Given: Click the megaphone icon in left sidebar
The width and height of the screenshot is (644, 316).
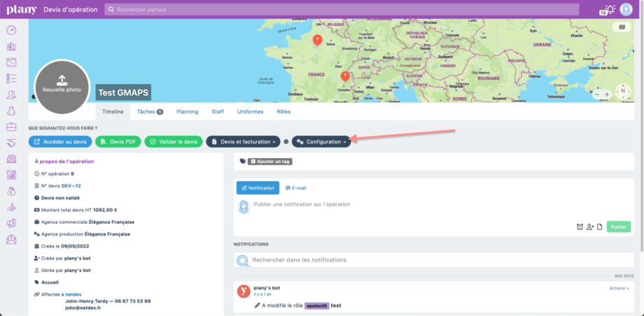Looking at the screenshot, I should [x=11, y=223].
